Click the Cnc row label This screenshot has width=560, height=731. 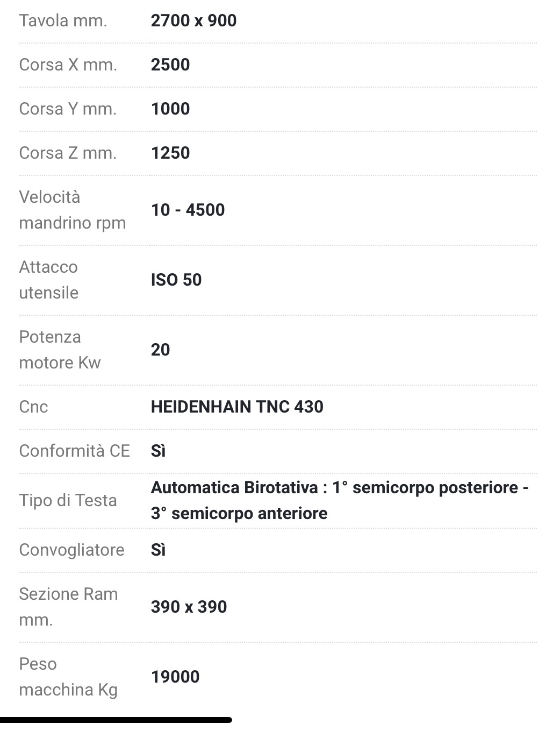33,407
